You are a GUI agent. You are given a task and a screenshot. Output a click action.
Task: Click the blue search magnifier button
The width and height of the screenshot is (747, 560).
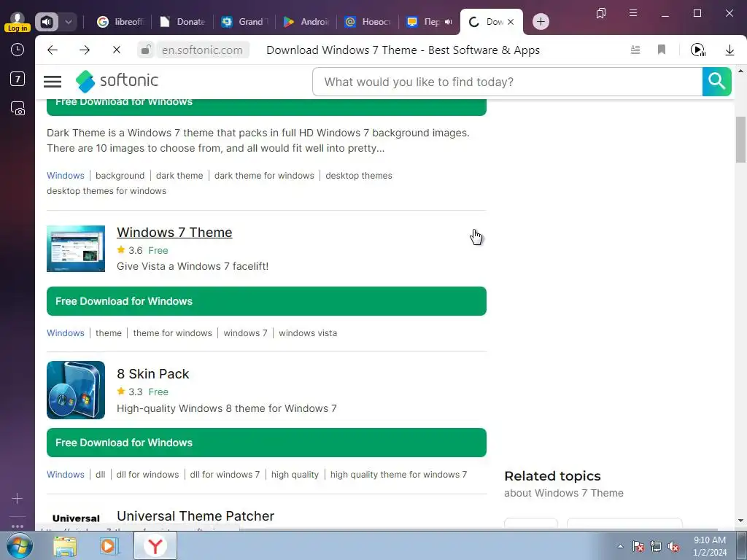(x=716, y=82)
